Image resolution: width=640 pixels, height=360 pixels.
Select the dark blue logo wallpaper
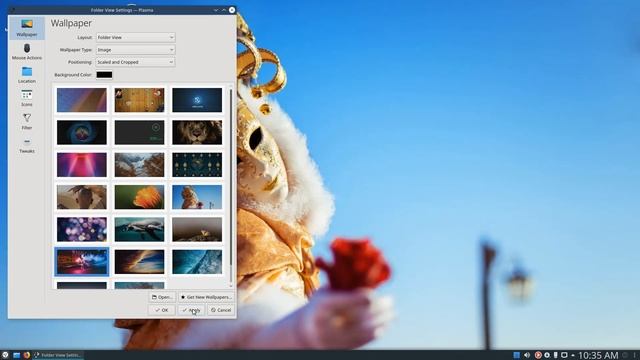tap(197, 100)
